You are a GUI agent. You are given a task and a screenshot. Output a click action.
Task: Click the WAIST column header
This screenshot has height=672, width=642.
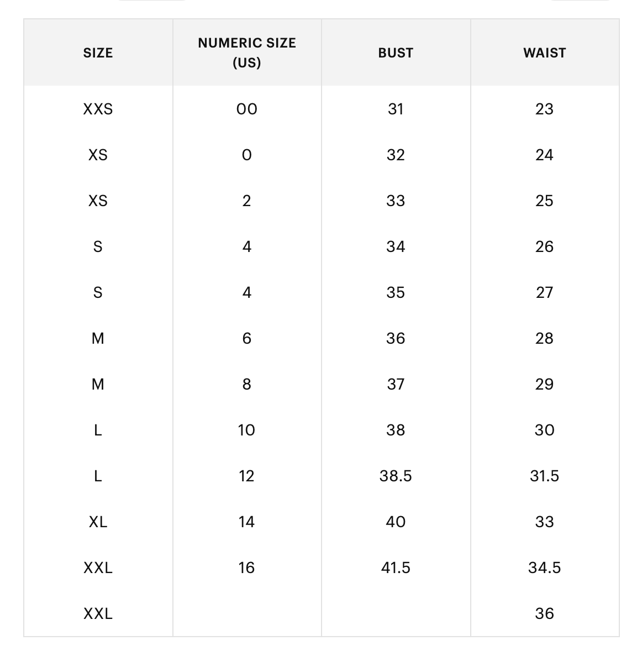(545, 53)
